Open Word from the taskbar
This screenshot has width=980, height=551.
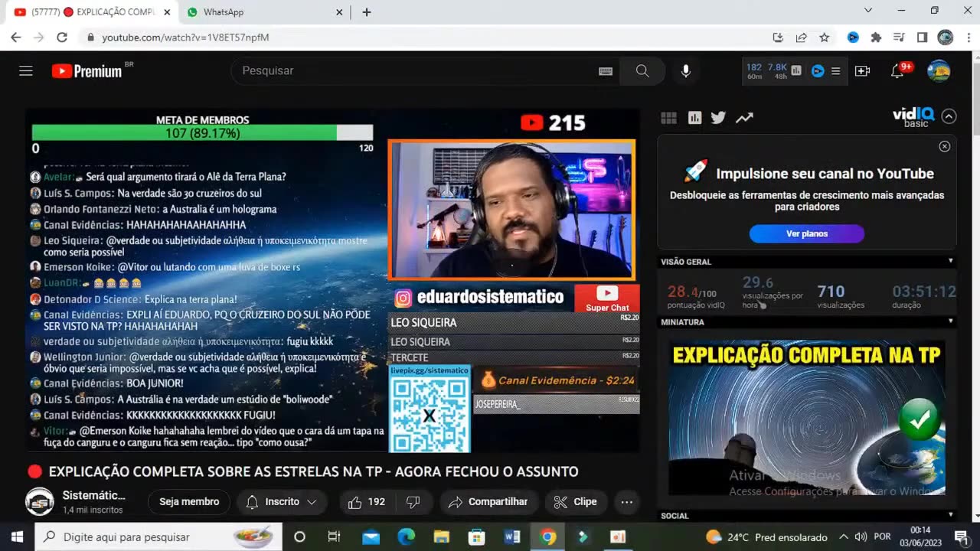(x=512, y=537)
